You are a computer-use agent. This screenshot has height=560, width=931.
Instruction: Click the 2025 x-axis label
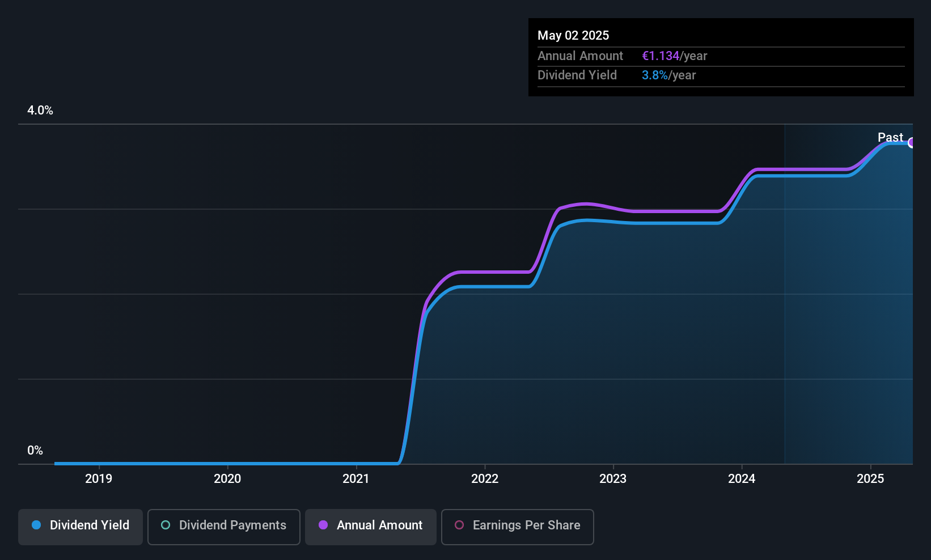tap(870, 478)
